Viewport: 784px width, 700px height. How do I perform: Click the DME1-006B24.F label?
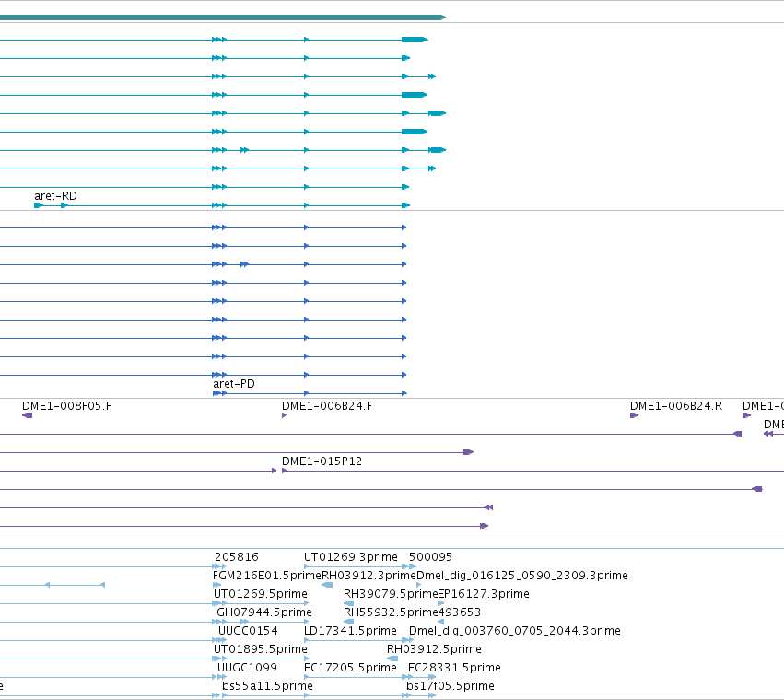(327, 406)
